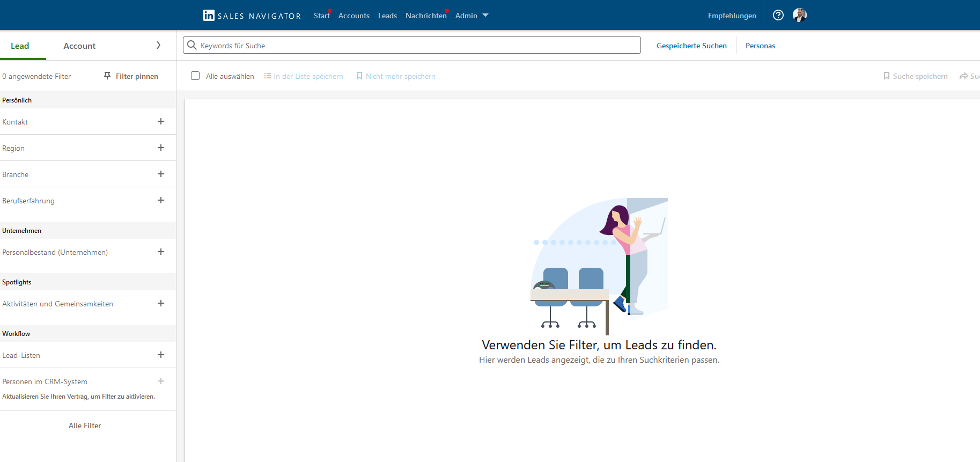
Task: Check the Alle auswählen checkbox
Action: coord(195,76)
